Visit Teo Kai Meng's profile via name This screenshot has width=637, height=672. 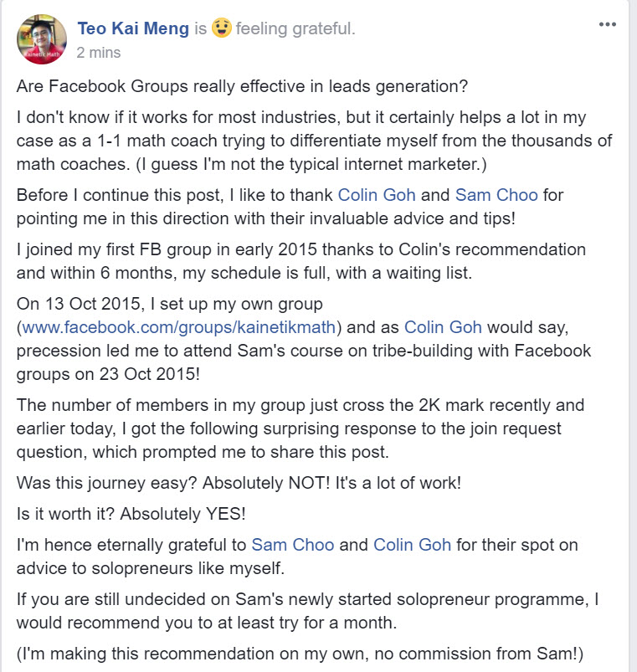[x=133, y=28]
